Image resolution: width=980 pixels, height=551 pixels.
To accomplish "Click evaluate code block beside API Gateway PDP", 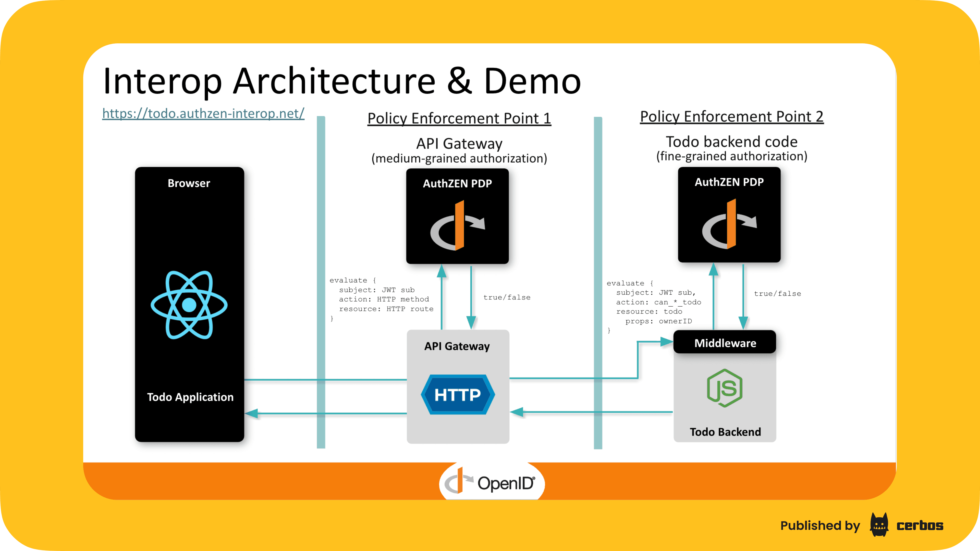I will coord(381,299).
